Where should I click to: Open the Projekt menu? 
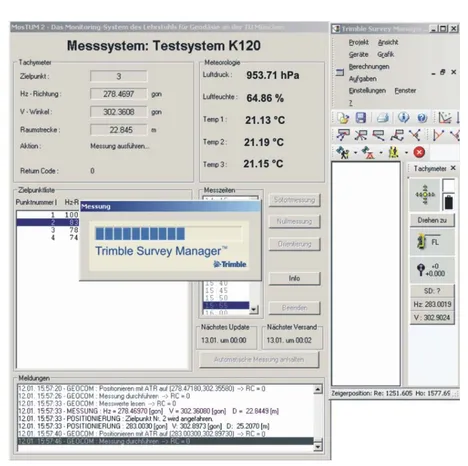click(358, 42)
